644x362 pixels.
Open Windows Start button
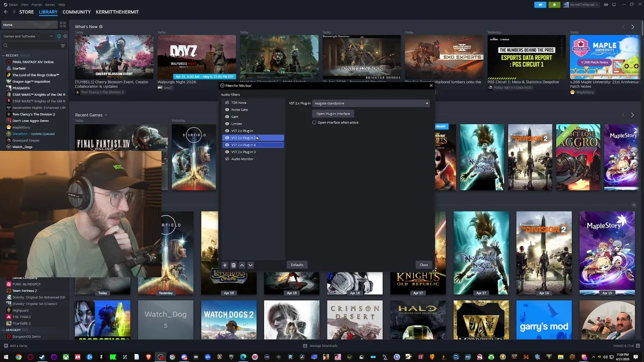tap(7, 357)
